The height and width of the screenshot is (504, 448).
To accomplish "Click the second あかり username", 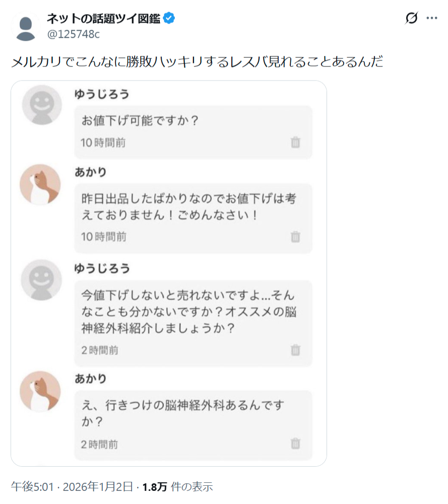I will [90, 379].
